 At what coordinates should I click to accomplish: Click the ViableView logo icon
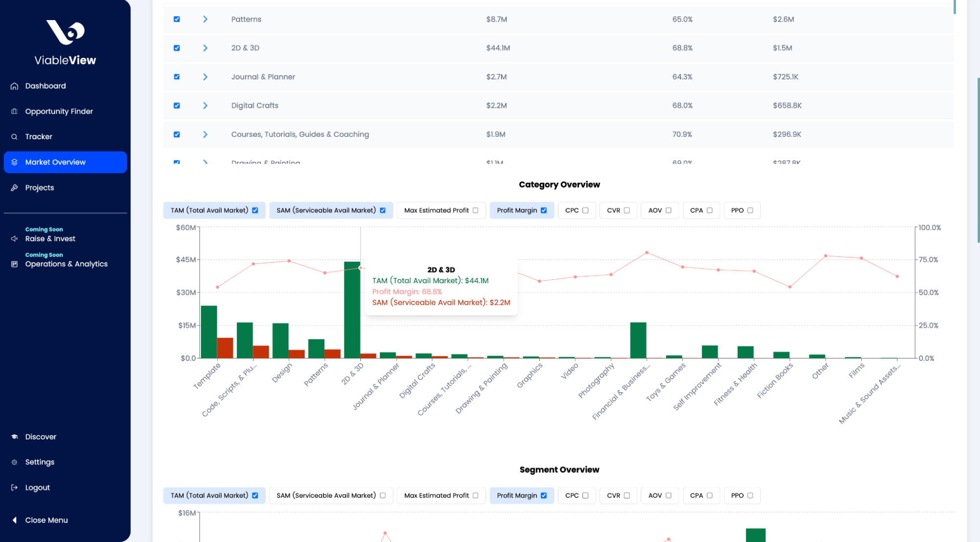point(65,32)
